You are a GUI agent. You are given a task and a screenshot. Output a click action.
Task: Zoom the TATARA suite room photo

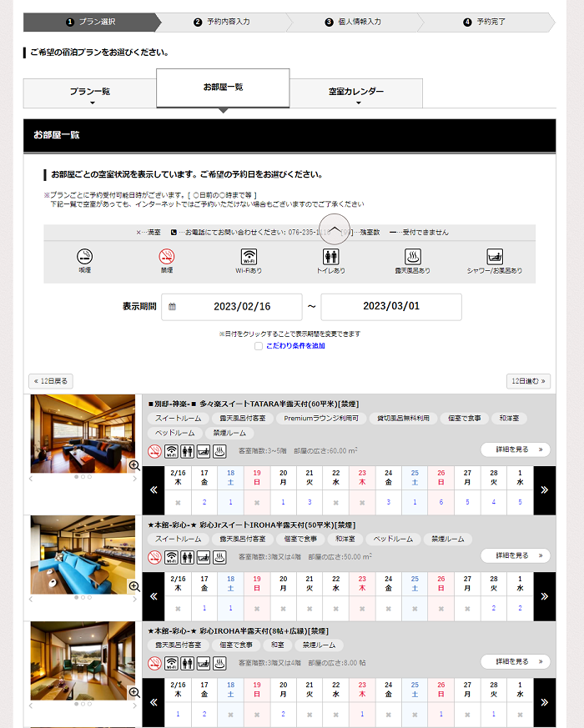click(x=134, y=465)
